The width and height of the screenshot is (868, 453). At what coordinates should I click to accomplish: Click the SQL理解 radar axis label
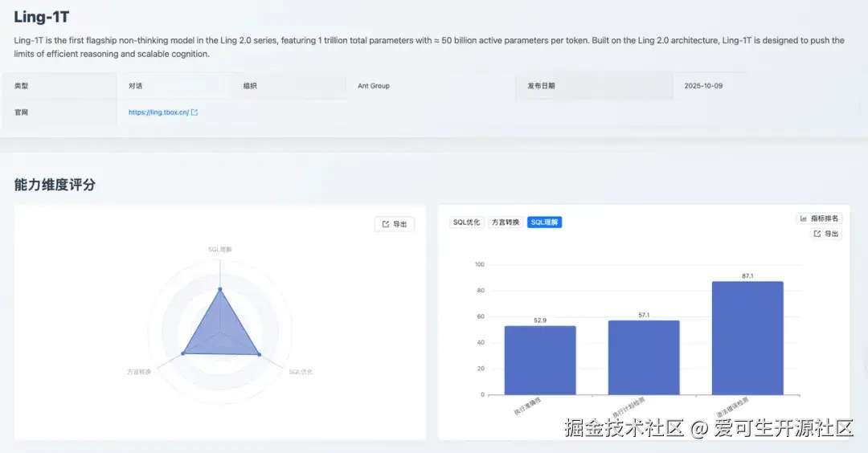tap(219, 250)
